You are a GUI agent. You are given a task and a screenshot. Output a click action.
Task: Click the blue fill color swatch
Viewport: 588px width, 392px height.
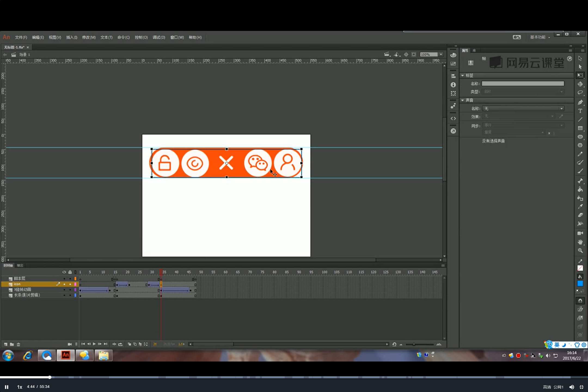[x=580, y=284]
